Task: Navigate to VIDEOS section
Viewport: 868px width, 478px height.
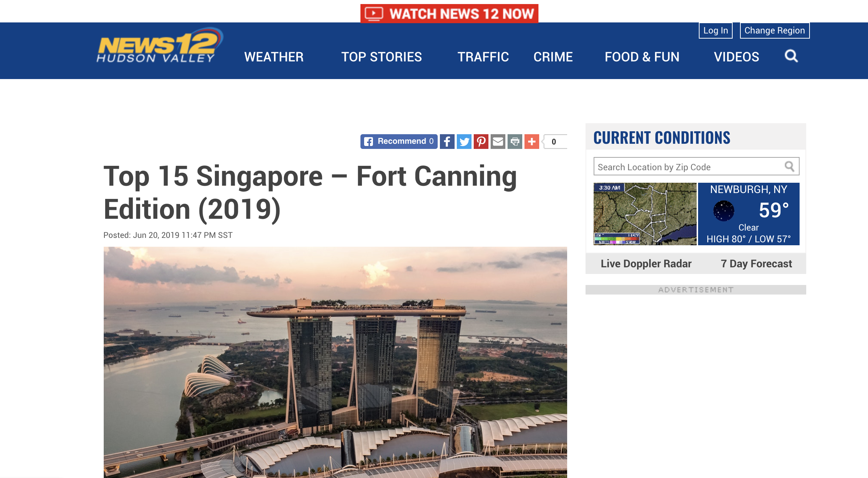Action: click(x=736, y=57)
